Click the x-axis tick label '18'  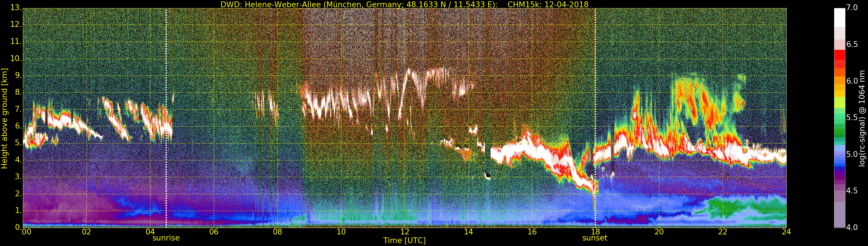(x=595, y=232)
